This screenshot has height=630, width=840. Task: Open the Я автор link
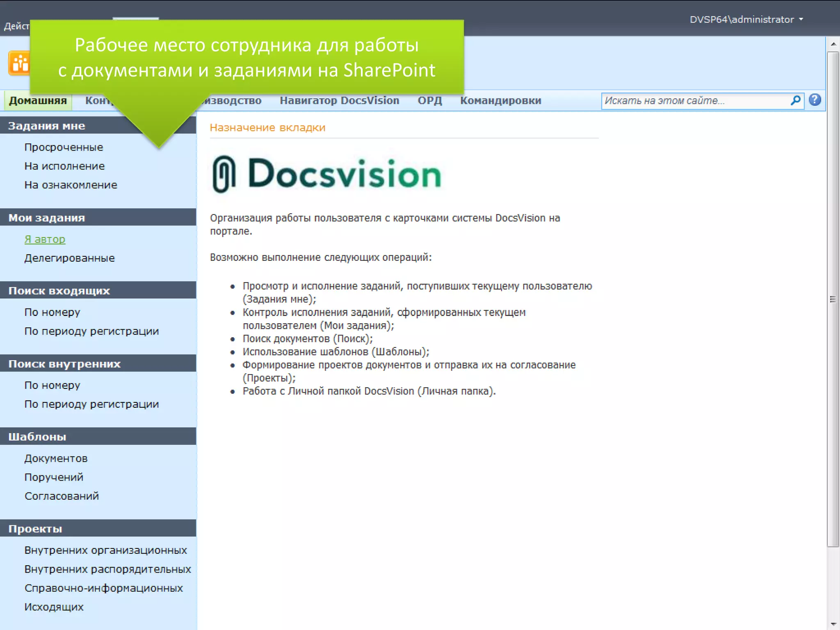point(45,239)
